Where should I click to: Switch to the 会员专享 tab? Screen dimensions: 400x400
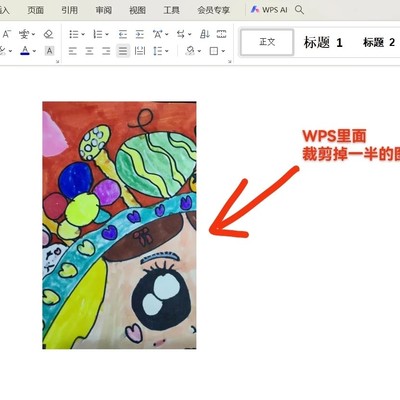click(x=214, y=10)
